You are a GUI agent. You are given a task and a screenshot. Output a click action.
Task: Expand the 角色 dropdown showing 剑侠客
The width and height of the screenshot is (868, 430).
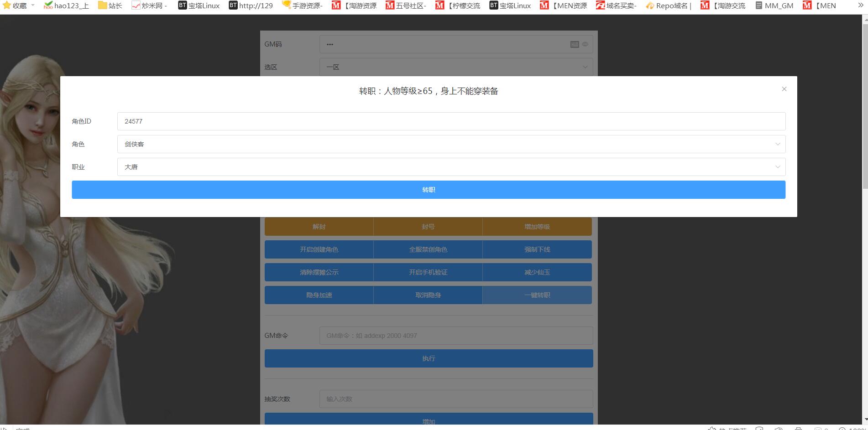(451, 144)
